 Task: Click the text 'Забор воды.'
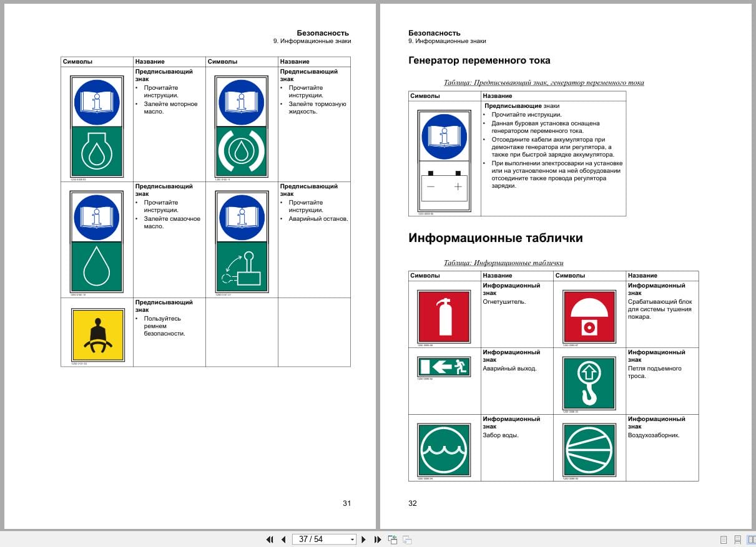coord(501,435)
